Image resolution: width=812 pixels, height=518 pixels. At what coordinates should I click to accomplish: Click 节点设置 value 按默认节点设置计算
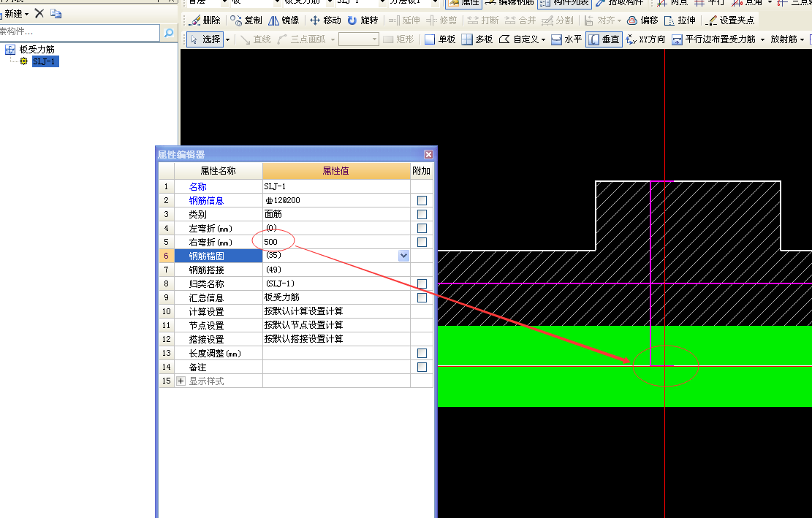pyautogui.click(x=336, y=325)
